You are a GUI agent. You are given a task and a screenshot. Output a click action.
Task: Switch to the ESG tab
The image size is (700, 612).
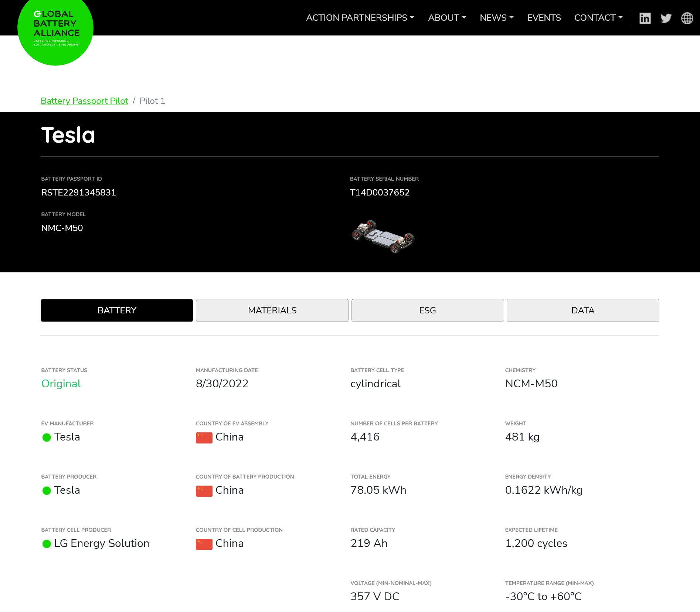tap(428, 310)
